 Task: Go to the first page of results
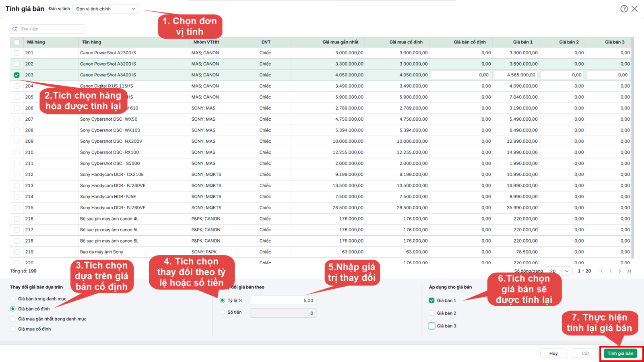click(601, 271)
